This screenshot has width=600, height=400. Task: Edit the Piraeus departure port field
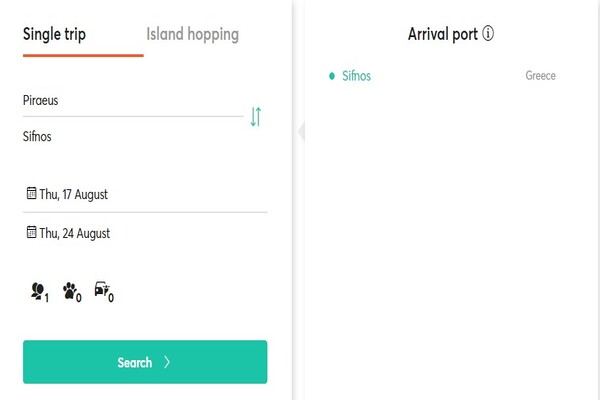coord(133,100)
